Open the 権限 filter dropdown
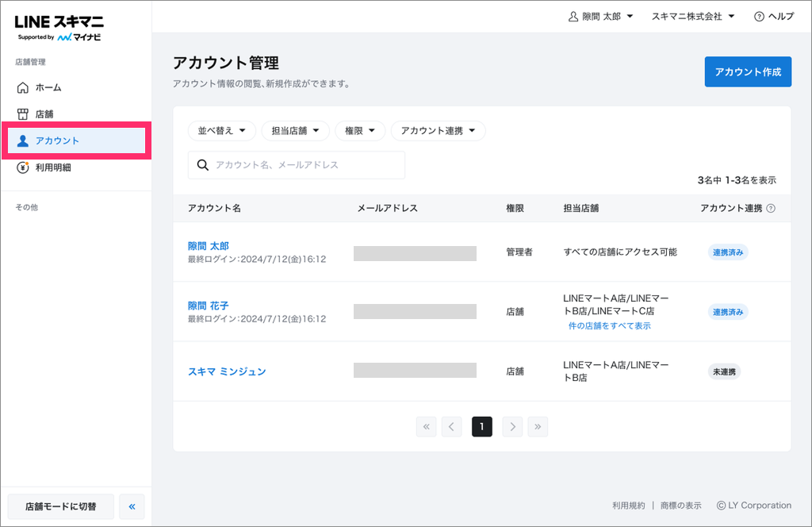This screenshot has height=527, width=812. click(360, 131)
